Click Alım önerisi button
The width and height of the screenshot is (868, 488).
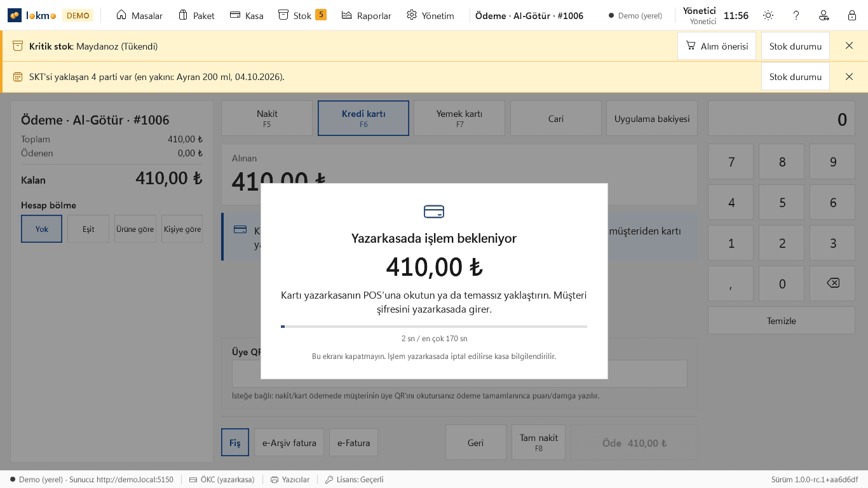click(x=717, y=46)
